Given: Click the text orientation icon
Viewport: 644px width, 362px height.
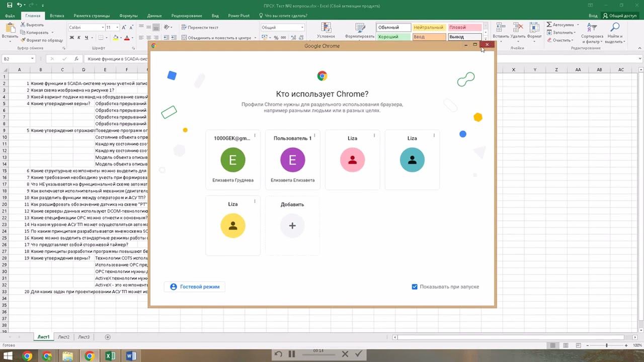Looking at the screenshot, I should [167, 27].
